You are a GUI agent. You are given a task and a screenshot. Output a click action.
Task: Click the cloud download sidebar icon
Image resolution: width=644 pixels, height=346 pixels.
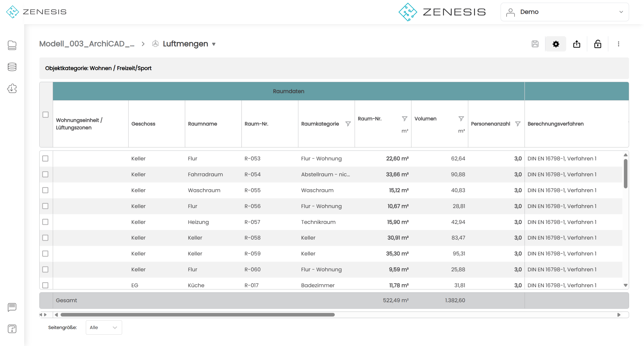(x=12, y=89)
